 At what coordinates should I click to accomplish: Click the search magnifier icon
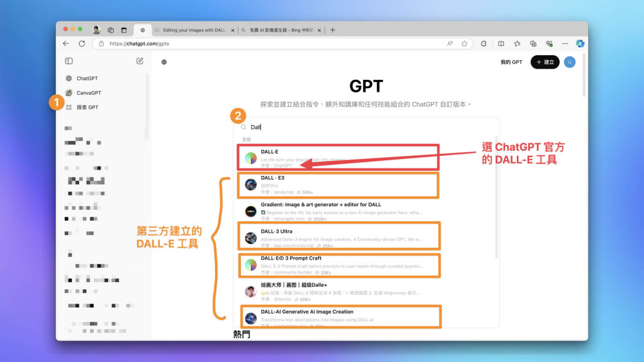coord(243,127)
